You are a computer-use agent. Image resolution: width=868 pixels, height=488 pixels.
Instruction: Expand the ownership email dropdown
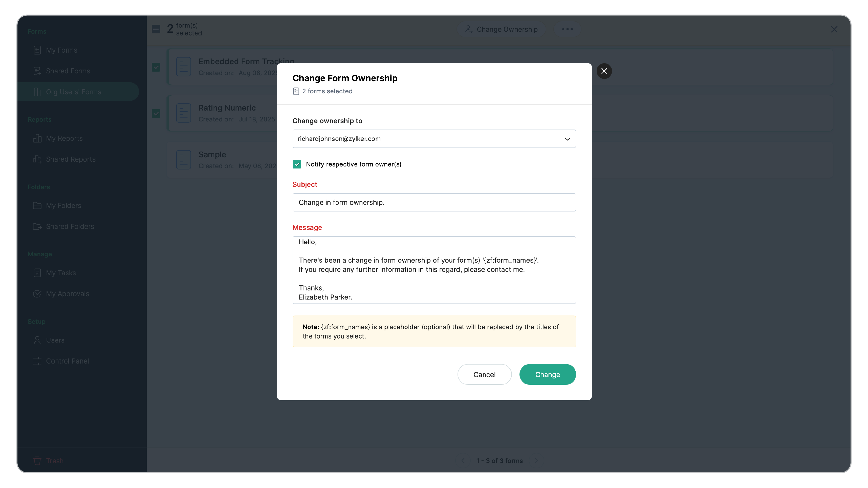coord(568,139)
